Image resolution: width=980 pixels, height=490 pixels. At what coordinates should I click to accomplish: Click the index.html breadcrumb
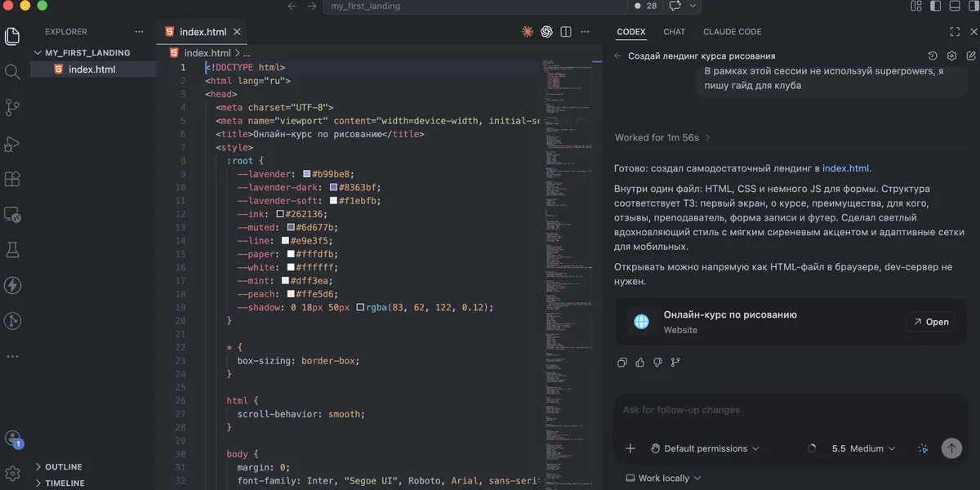[207, 52]
